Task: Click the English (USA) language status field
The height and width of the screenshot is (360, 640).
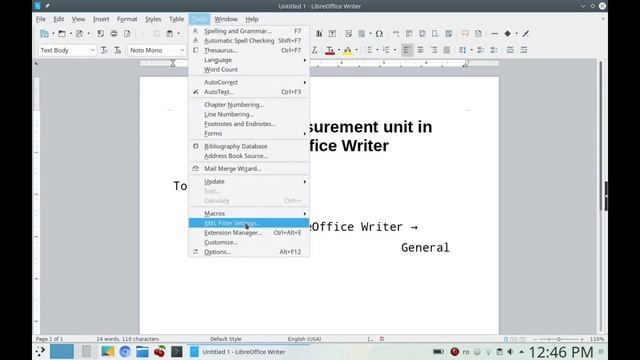Action: [x=304, y=339]
